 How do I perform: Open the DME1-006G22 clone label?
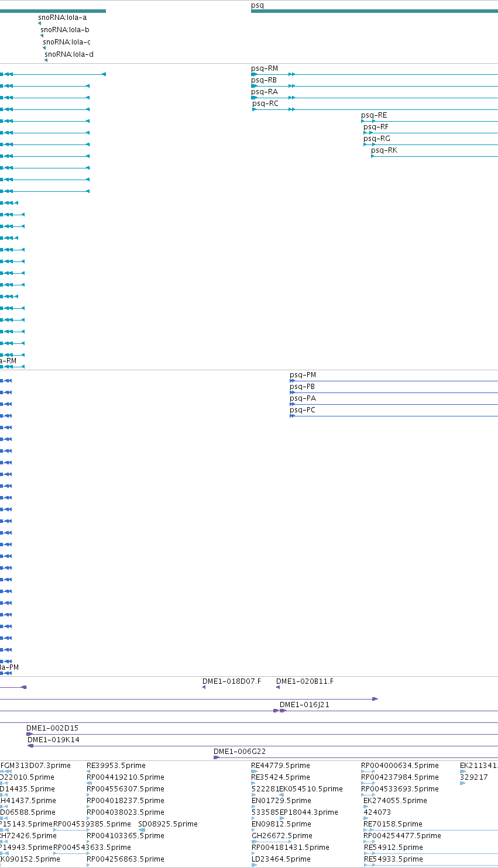click(x=240, y=752)
